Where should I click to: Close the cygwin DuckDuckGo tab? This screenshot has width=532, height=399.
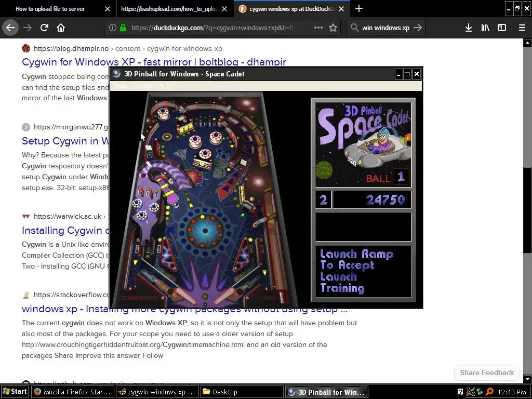coord(341,9)
